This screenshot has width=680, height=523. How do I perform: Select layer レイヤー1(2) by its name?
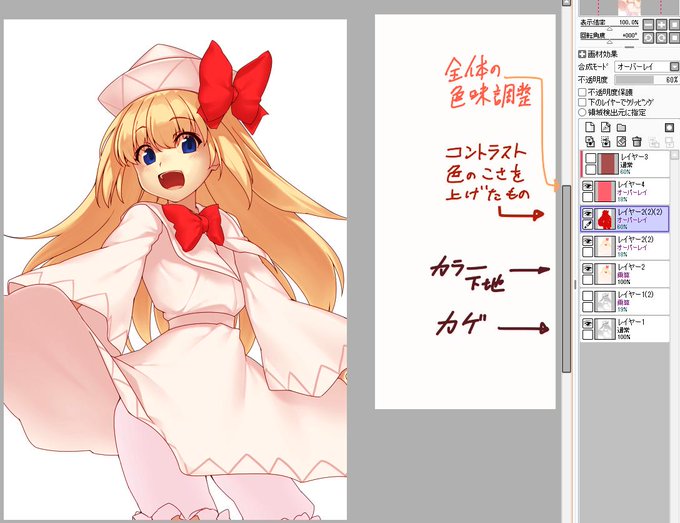click(x=636, y=294)
